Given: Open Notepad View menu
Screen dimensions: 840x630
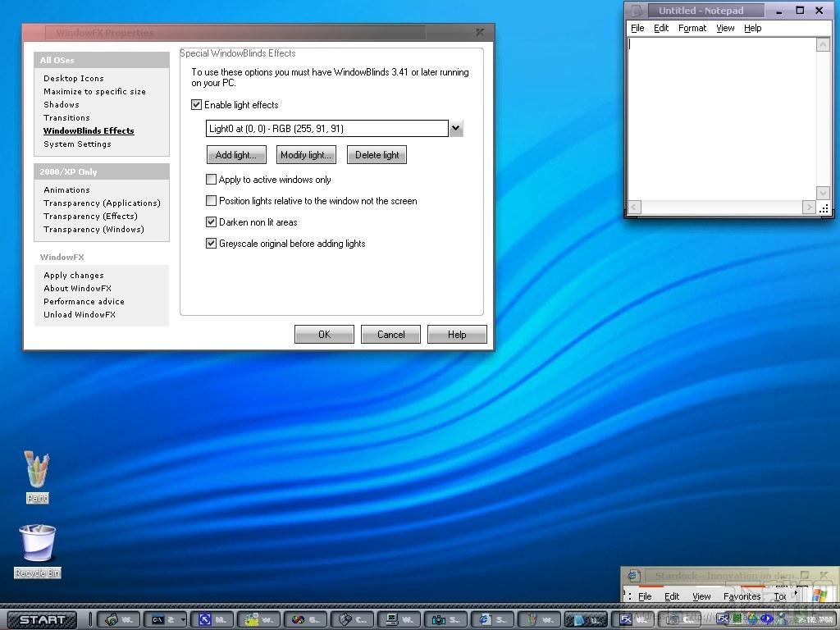Looking at the screenshot, I should [x=725, y=29].
